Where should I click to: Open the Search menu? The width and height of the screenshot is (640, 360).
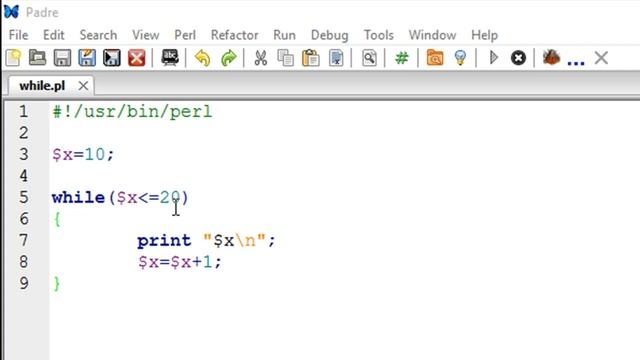[x=98, y=35]
